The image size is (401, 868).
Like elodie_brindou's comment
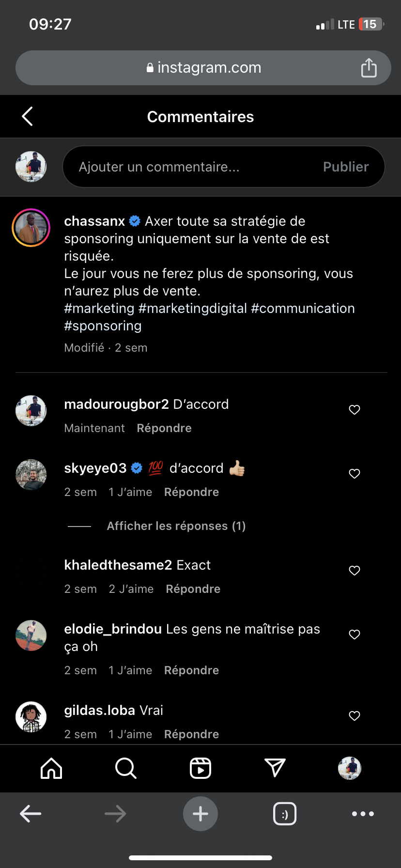pos(355,635)
